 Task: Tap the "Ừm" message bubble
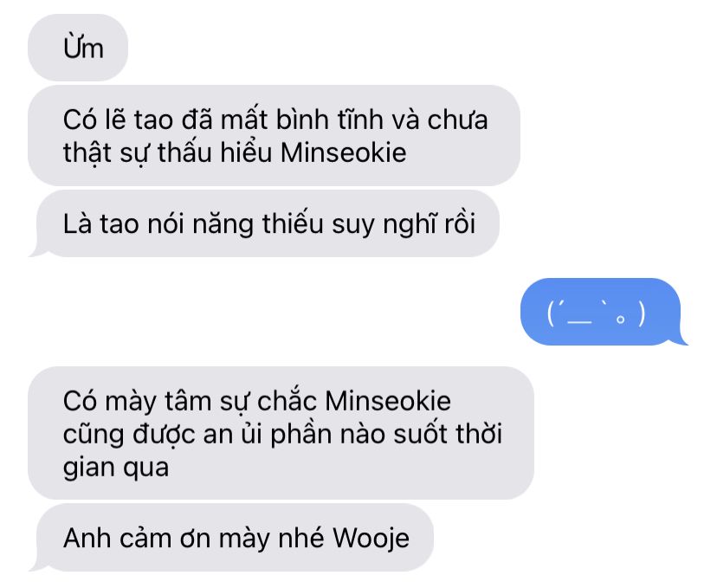pyautogui.click(x=78, y=48)
